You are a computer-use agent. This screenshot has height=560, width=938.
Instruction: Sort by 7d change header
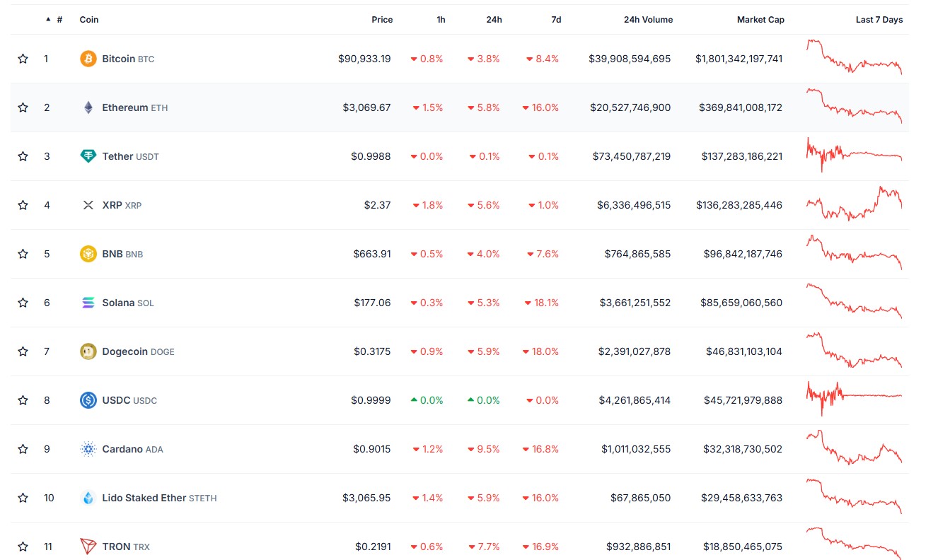tap(556, 20)
